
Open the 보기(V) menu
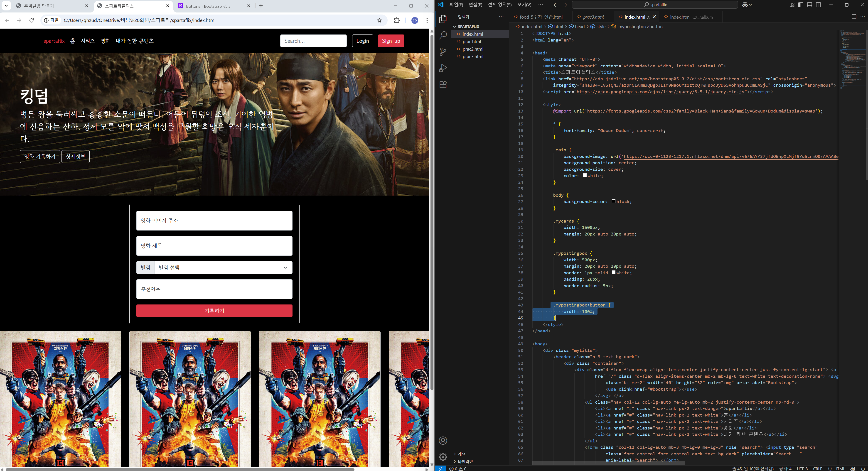(524, 5)
